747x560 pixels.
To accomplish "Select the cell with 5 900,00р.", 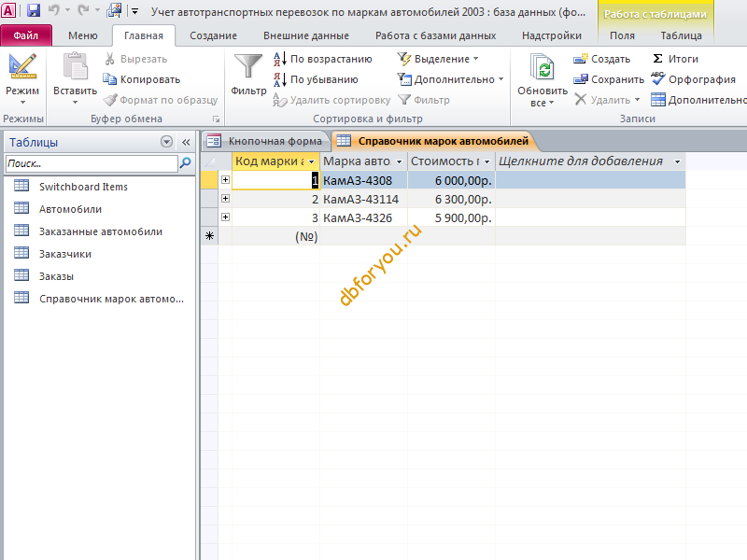I will [451, 217].
